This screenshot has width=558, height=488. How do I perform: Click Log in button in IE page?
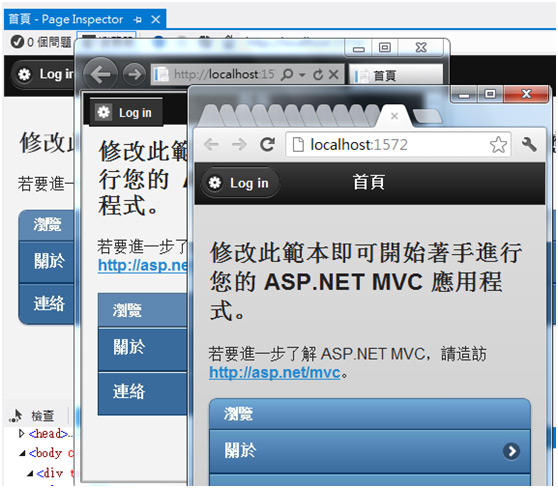[x=126, y=112]
